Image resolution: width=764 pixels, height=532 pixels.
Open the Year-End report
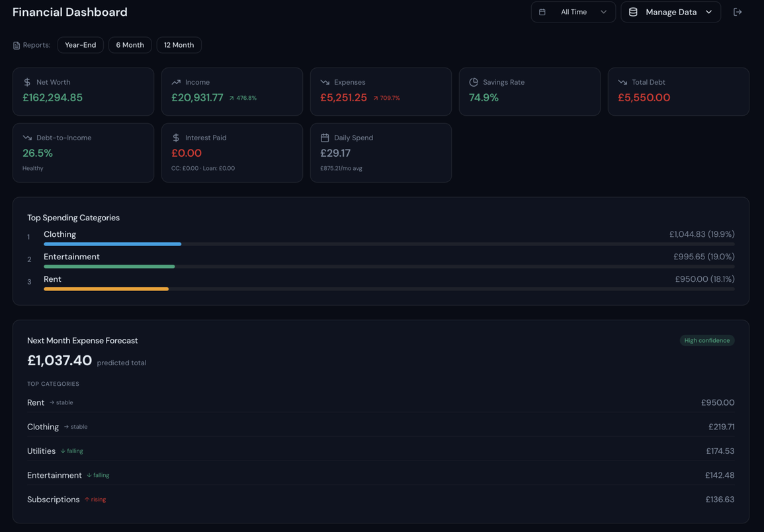[x=81, y=45]
